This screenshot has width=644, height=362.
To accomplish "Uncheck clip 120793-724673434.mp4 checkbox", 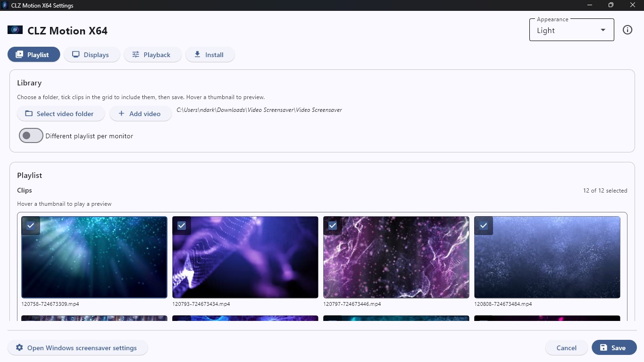I will pyautogui.click(x=182, y=226).
